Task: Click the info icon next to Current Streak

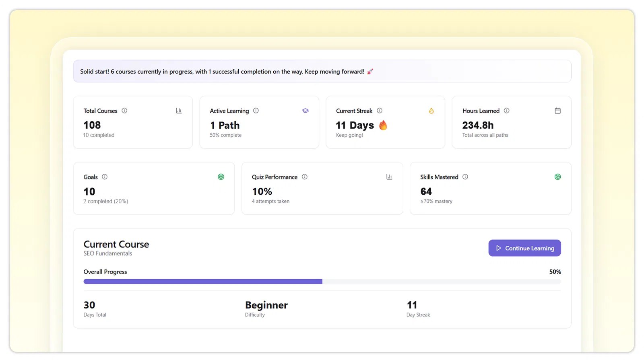Action: 380,111
